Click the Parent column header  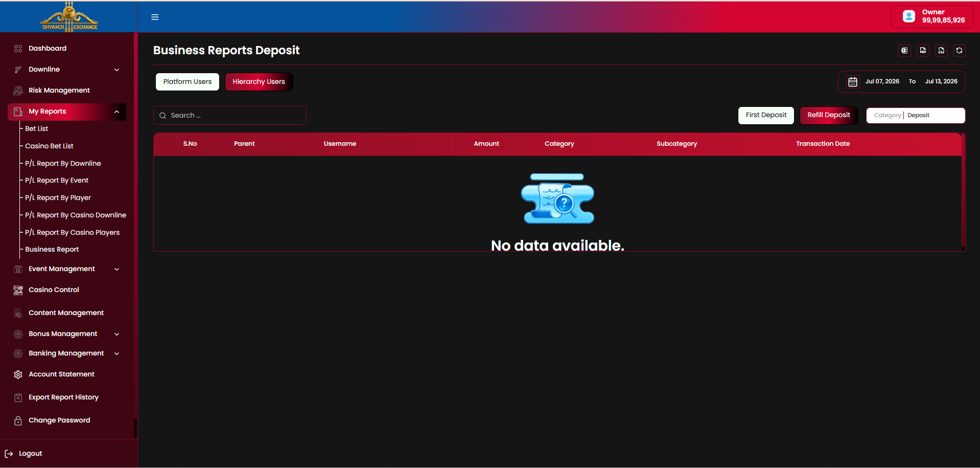click(x=244, y=144)
